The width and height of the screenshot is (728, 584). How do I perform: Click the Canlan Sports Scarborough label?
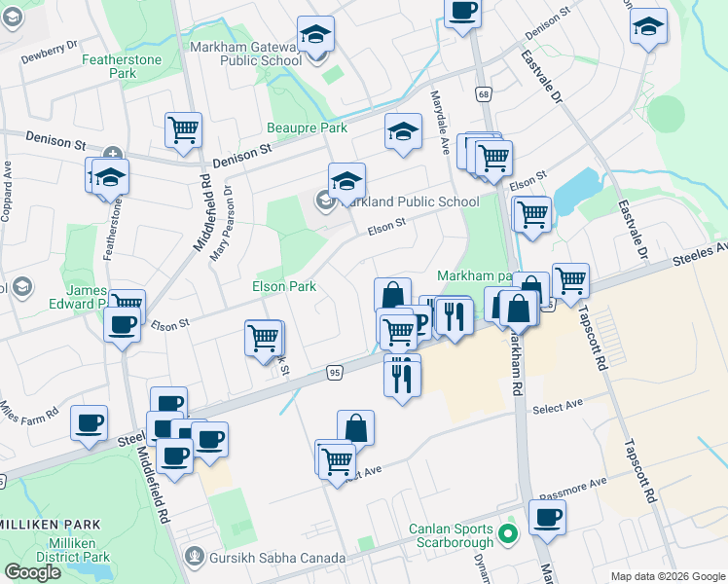click(x=451, y=535)
